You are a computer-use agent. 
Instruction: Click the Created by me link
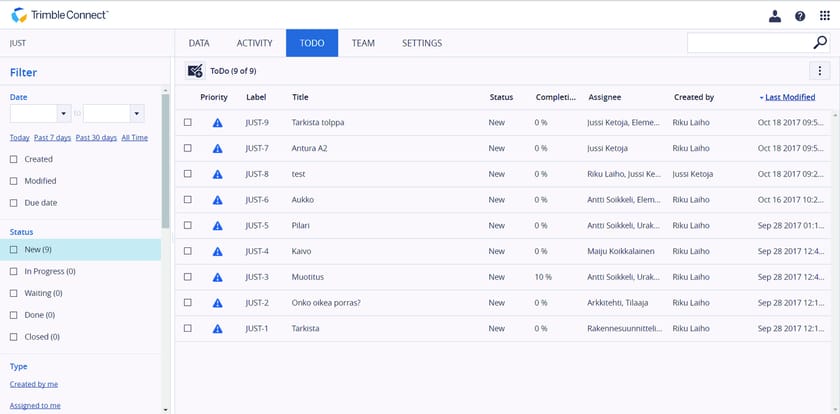34,384
